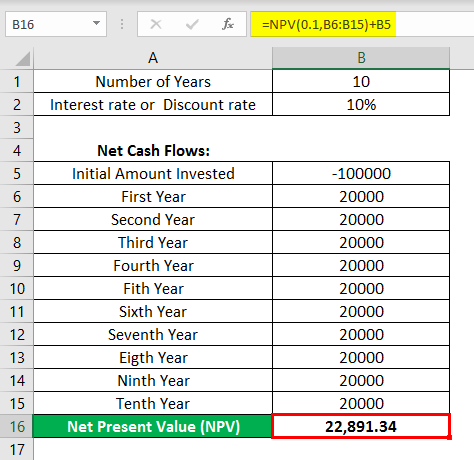Click 'Initial Amount Invested' cell
Viewport: 474px width, 460px height.
(153, 173)
